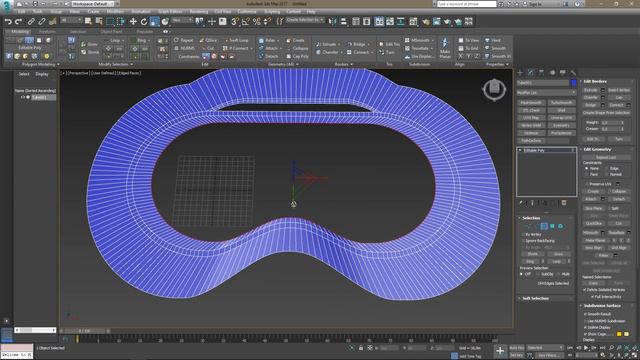Click the Repeat Last button
The height and width of the screenshot is (360, 640).
(x=606, y=157)
